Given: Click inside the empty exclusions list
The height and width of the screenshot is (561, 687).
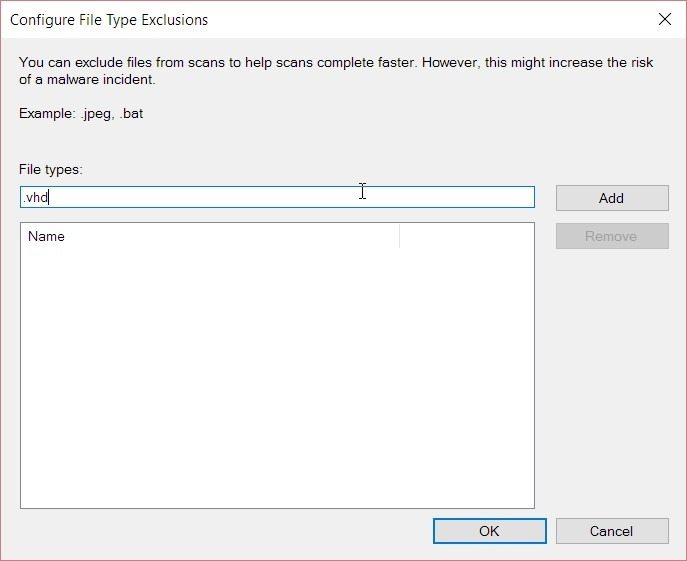Looking at the screenshot, I should pyautogui.click(x=277, y=377).
